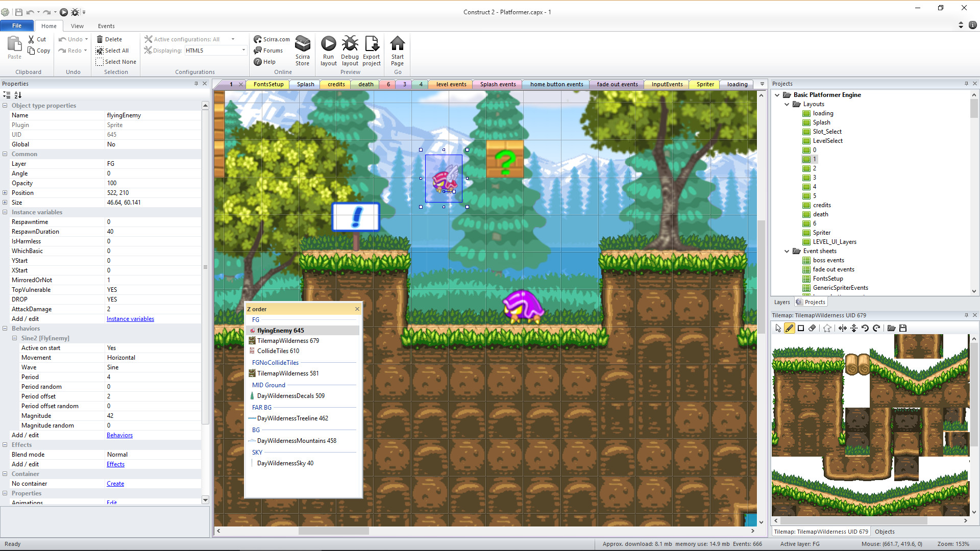Viewport: 980px width, 551px height.
Task: Click the Undo icon in the quick access toolbar
Action: [29, 12]
